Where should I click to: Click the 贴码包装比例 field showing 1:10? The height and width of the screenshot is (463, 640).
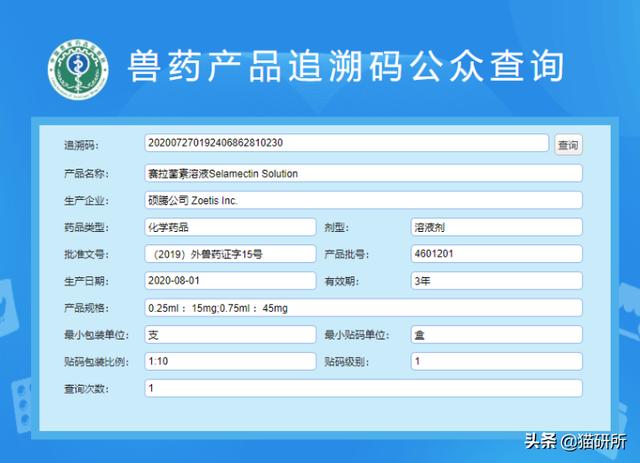tap(230, 361)
